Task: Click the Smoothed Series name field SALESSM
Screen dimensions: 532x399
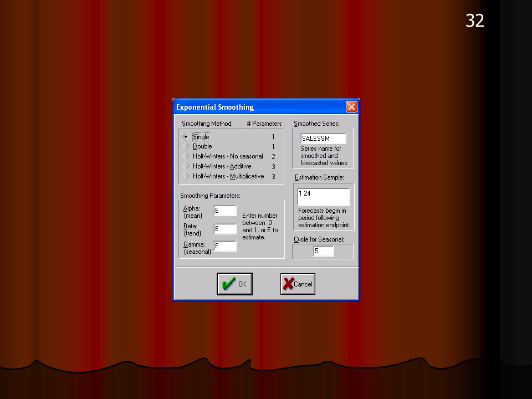Action: 323,139
